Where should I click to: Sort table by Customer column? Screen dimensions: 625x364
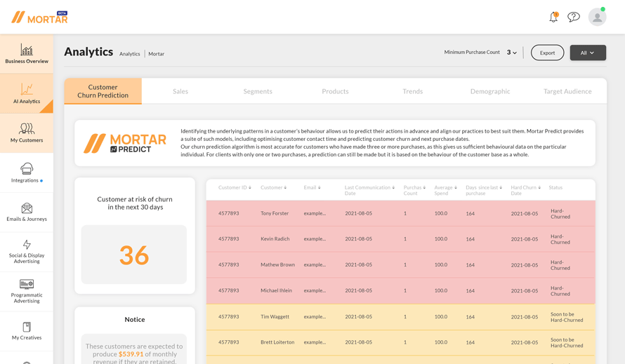273,187
